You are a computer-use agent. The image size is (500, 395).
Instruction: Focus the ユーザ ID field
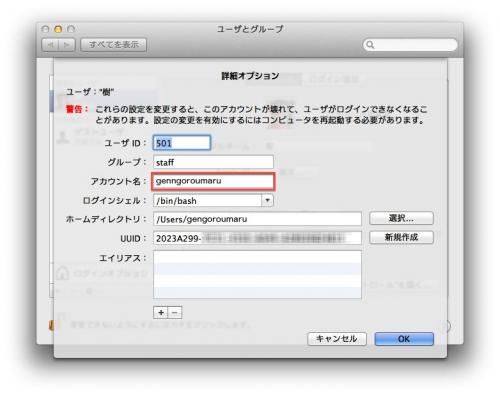pyautogui.click(x=182, y=143)
